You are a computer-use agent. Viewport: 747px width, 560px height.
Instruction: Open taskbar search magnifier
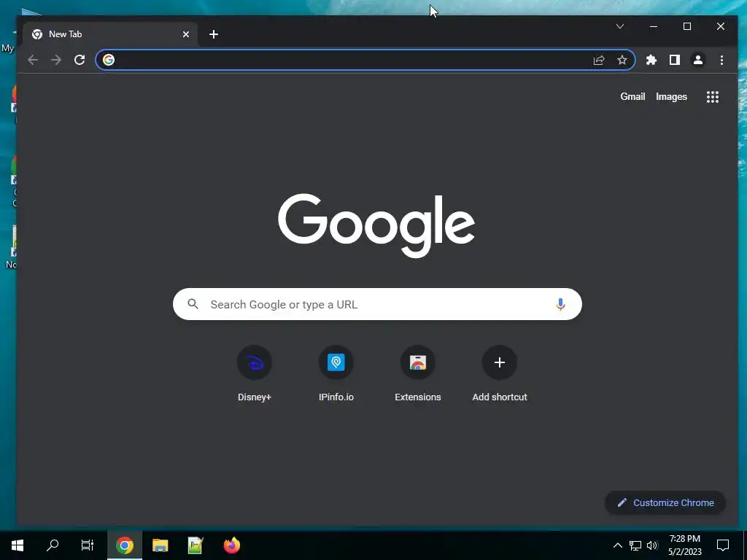click(x=53, y=545)
